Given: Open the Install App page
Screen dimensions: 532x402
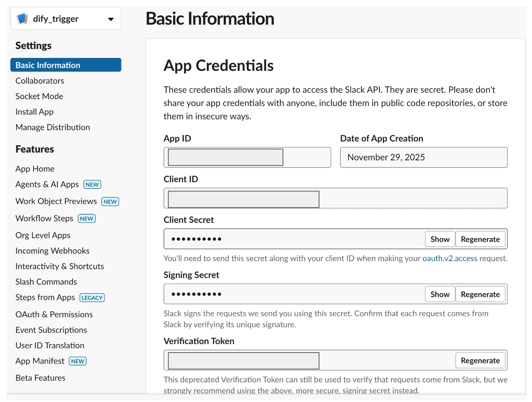Looking at the screenshot, I should 35,112.
